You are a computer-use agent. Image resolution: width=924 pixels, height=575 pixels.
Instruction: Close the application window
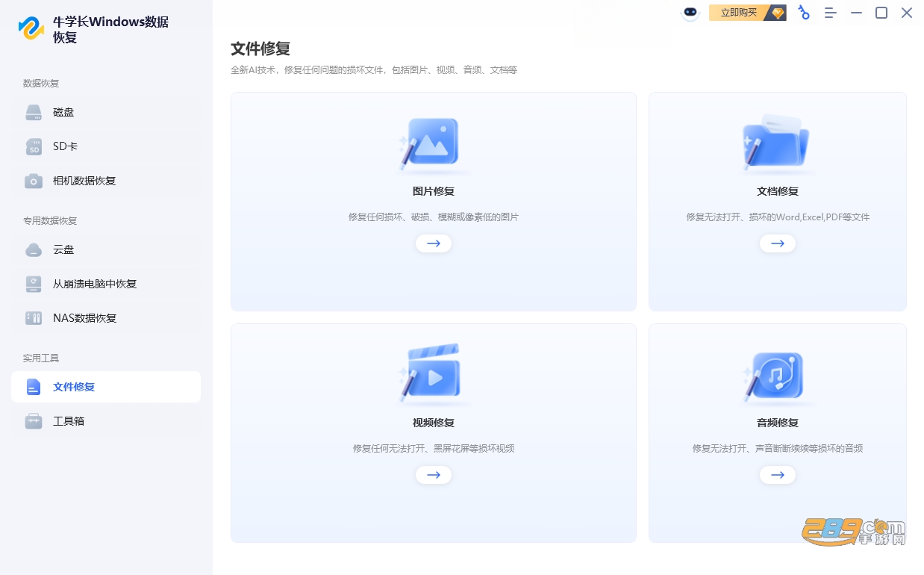(x=907, y=13)
